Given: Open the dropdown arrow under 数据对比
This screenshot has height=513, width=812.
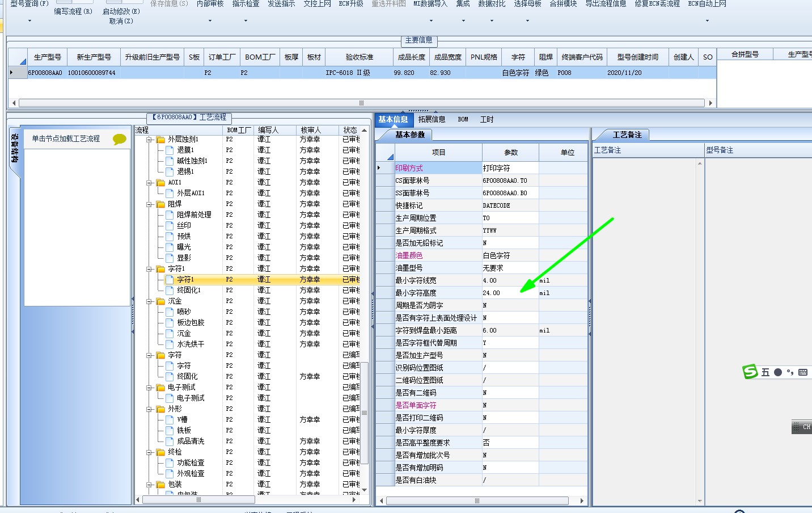Looking at the screenshot, I should pyautogui.click(x=492, y=21).
